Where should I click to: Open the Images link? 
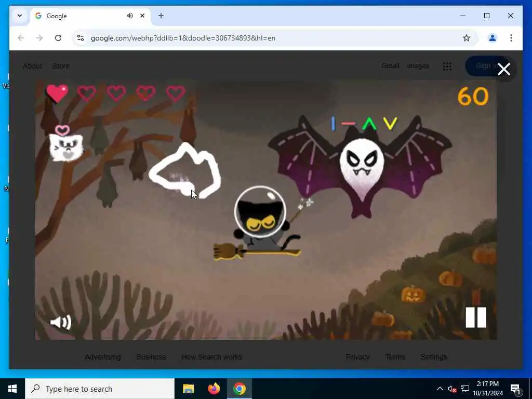[418, 66]
